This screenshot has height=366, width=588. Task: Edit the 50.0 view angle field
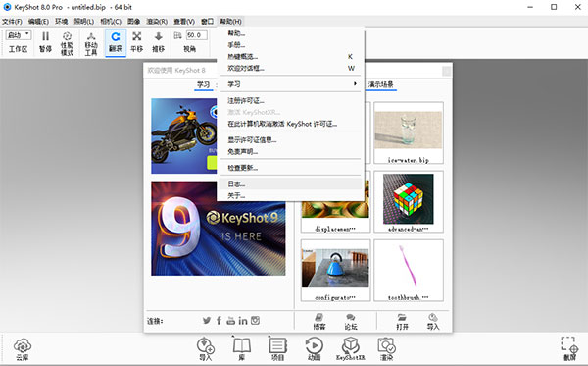pos(197,35)
